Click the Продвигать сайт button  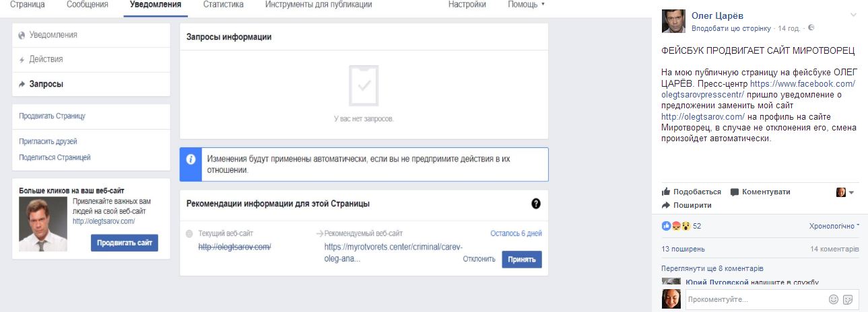tap(125, 243)
